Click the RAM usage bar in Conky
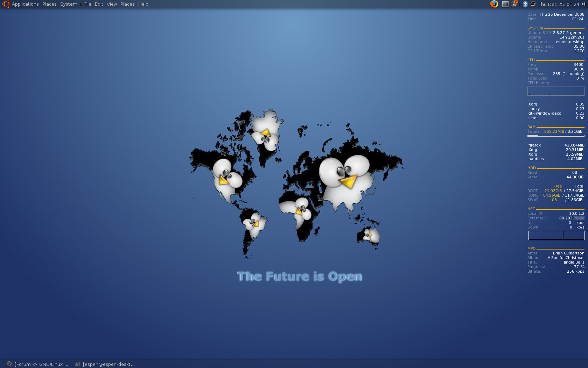 pos(556,136)
